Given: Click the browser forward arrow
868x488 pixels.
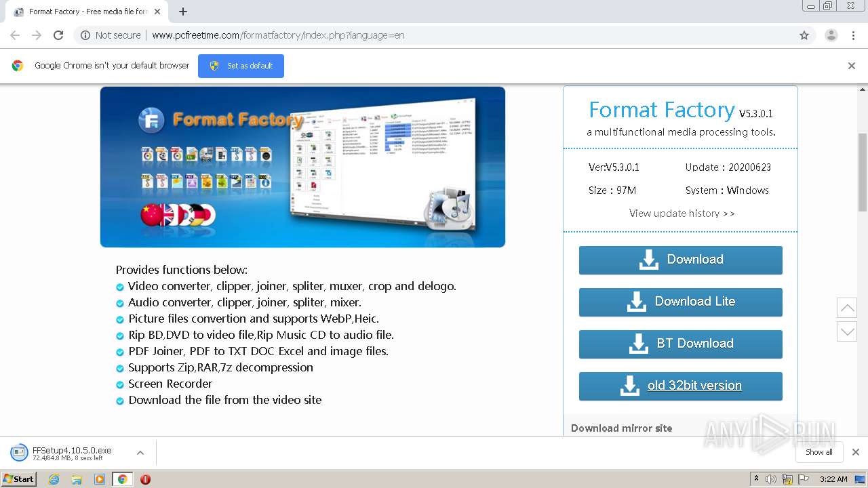Looking at the screenshot, I should pyautogui.click(x=37, y=35).
